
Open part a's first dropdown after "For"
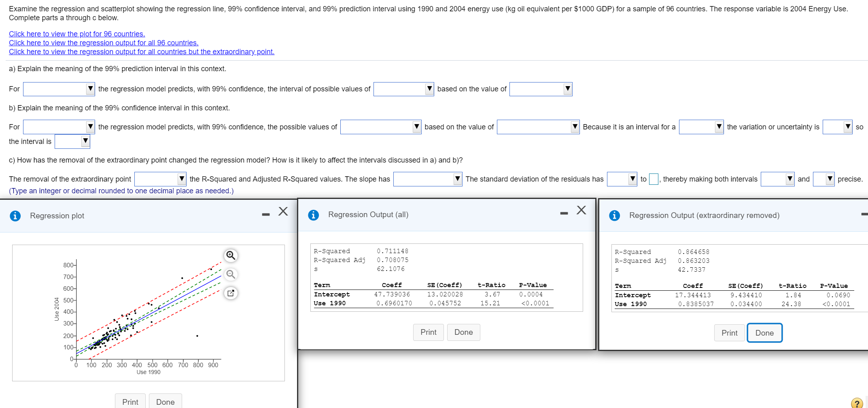tap(59, 89)
